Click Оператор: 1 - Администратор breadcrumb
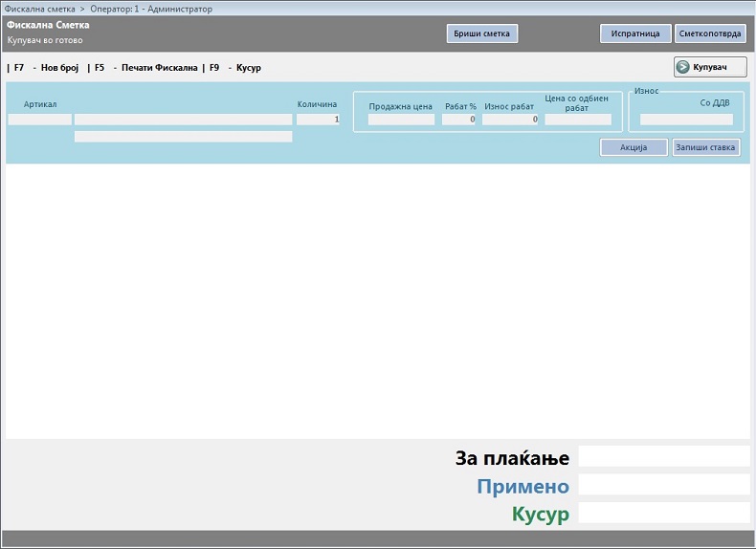This screenshot has height=549, width=756. pyautogui.click(x=151, y=9)
